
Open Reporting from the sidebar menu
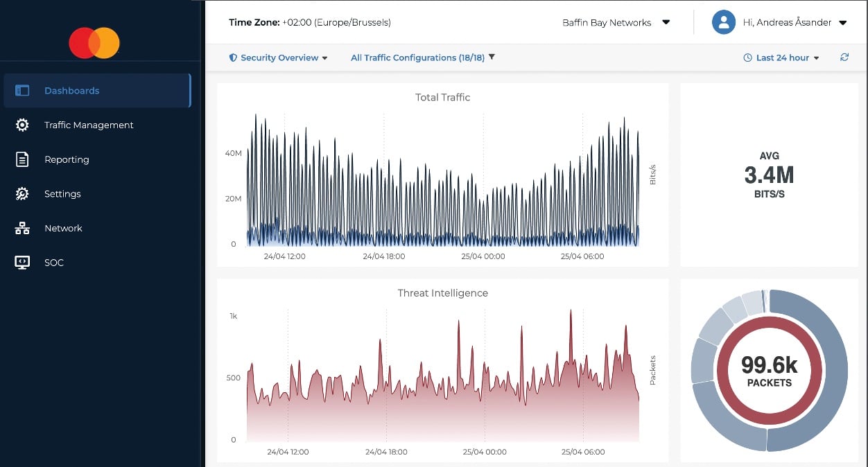point(67,159)
